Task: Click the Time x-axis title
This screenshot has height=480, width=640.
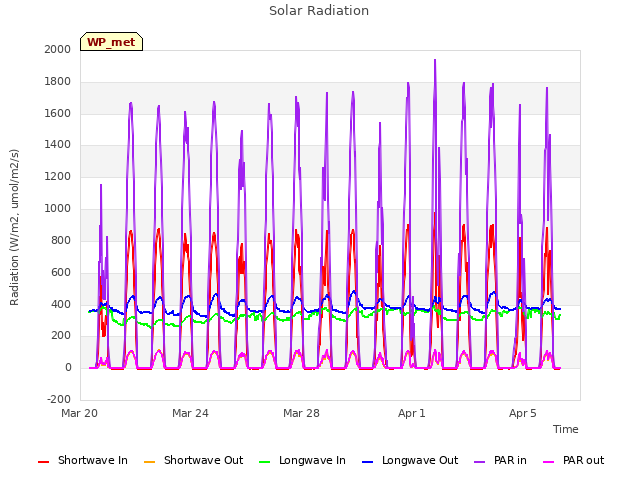Action: pos(566,429)
